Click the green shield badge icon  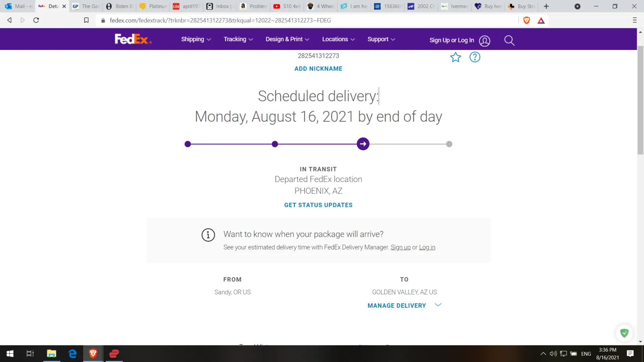pos(624,333)
